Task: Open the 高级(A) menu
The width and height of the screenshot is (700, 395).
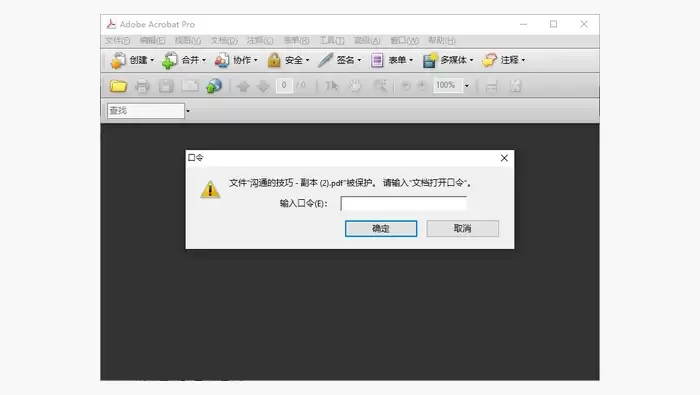Action: point(367,41)
